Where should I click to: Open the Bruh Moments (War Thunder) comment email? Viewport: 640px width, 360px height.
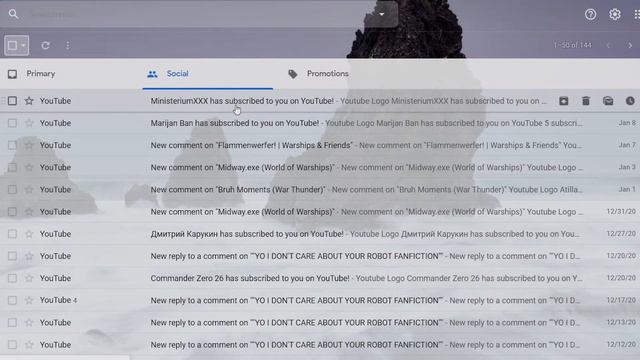pyautogui.click(x=320, y=189)
